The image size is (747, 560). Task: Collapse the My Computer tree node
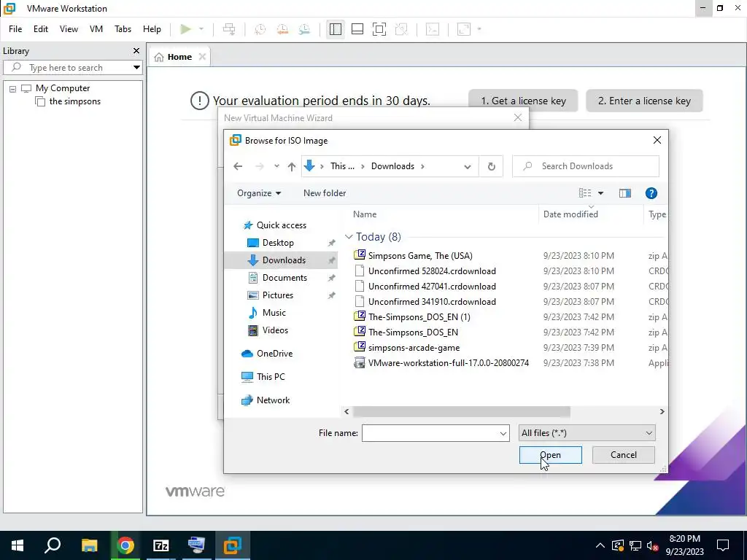13,88
